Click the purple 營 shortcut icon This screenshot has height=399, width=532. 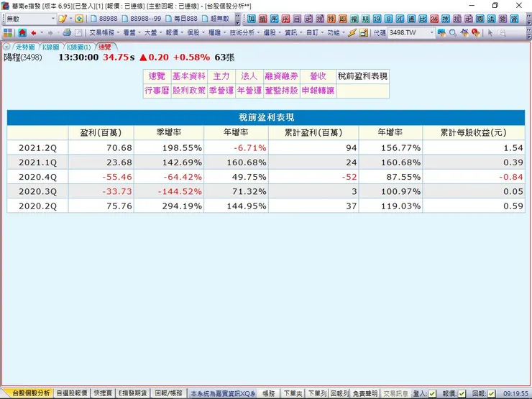[x=503, y=19]
